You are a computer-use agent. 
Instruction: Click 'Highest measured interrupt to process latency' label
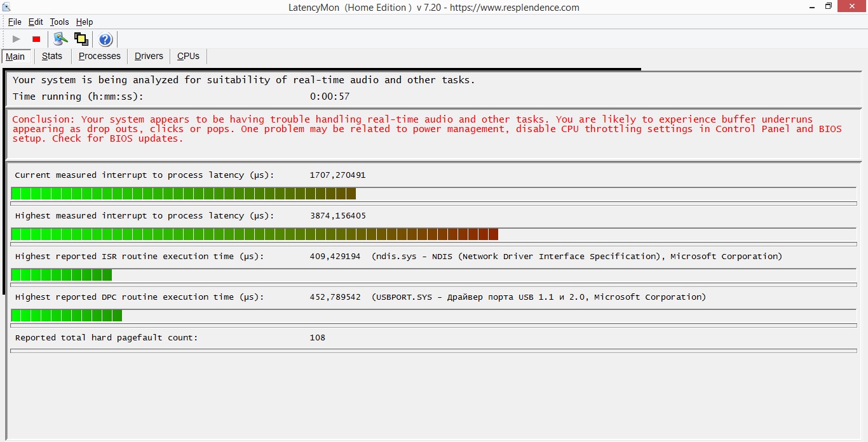coord(144,216)
